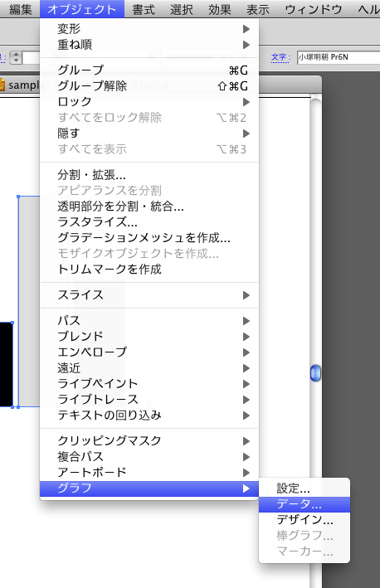This screenshot has height=588, width=380.
Task: Select 透明部分を分割・統合... item
Action: [x=149, y=207]
